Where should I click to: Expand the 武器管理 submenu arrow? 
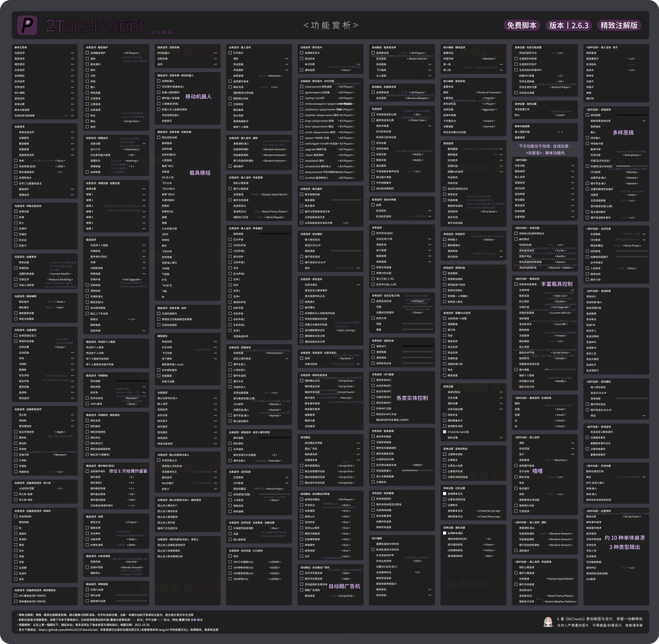[72, 149]
